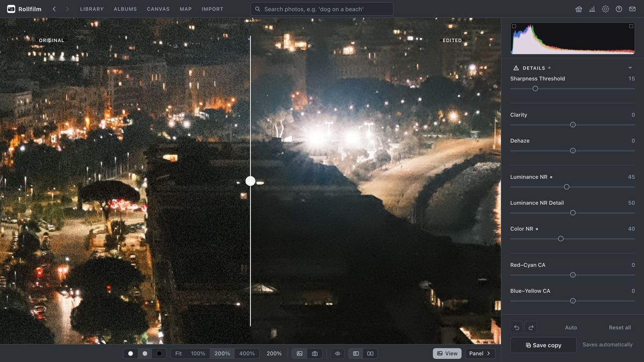Set zoom to 200%

(222, 353)
